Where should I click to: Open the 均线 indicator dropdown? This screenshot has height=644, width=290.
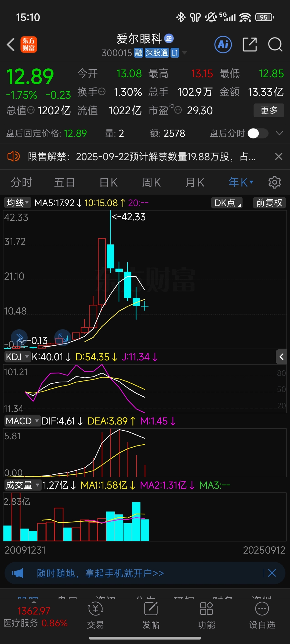17,203
